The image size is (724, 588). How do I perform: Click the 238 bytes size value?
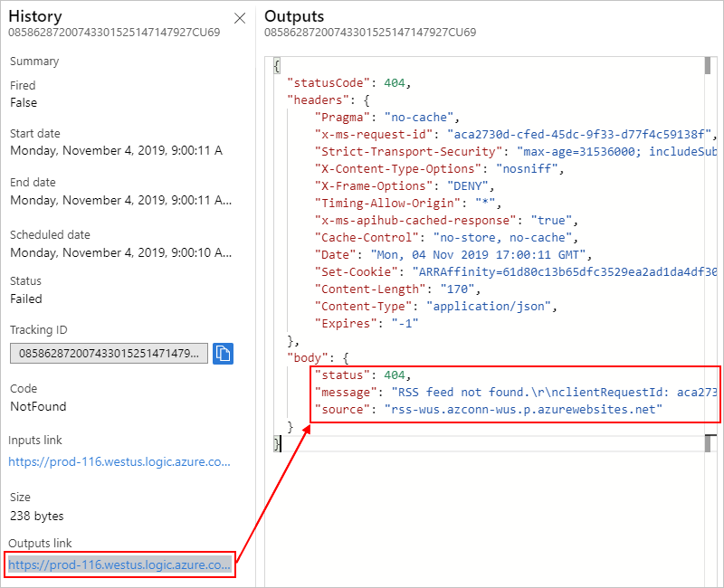(x=37, y=516)
